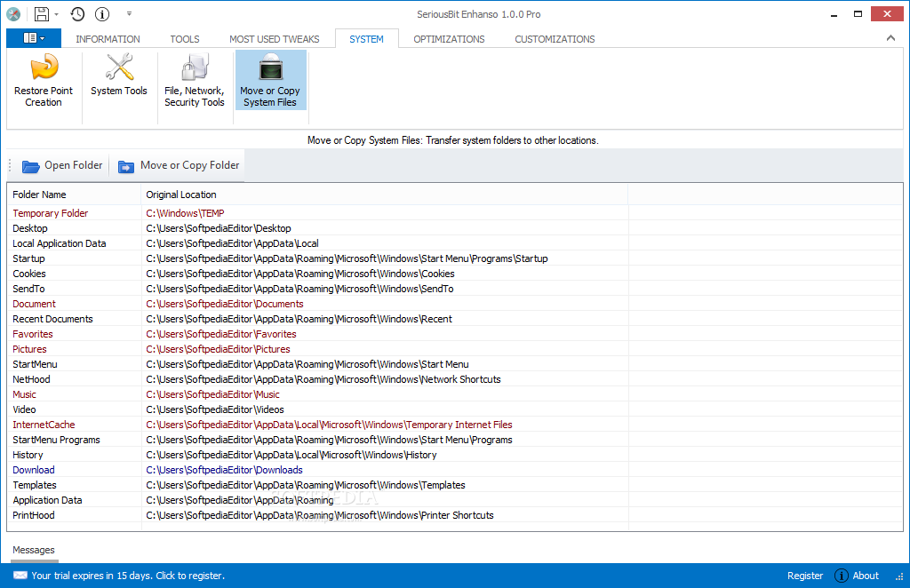Collapse the ribbon with the chevron
Screen dimensions: 910x588
click(x=890, y=38)
